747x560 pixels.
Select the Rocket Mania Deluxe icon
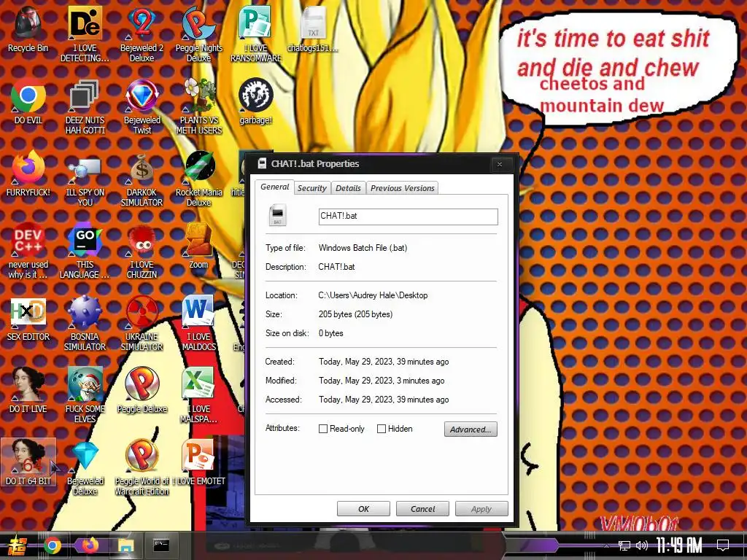(x=198, y=179)
